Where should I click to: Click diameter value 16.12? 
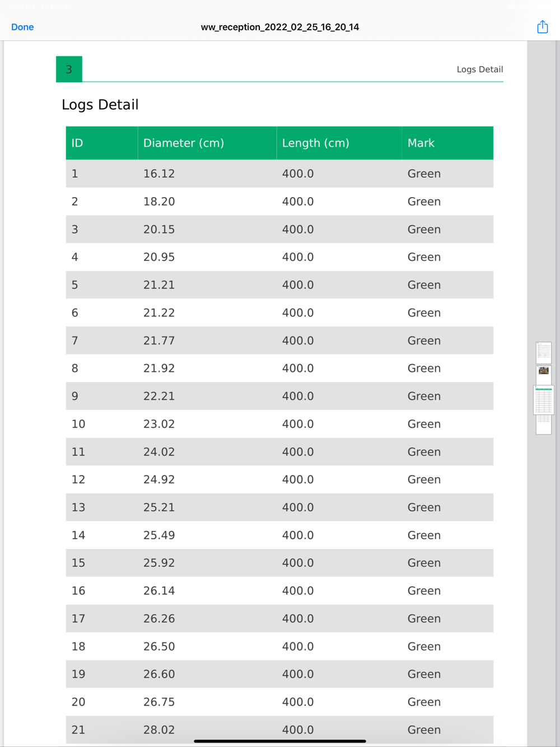click(x=159, y=174)
